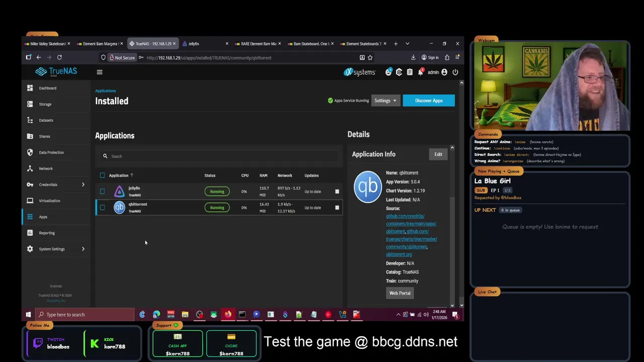
Task: Click the main page vertical scrollbar
Action: 461,194
